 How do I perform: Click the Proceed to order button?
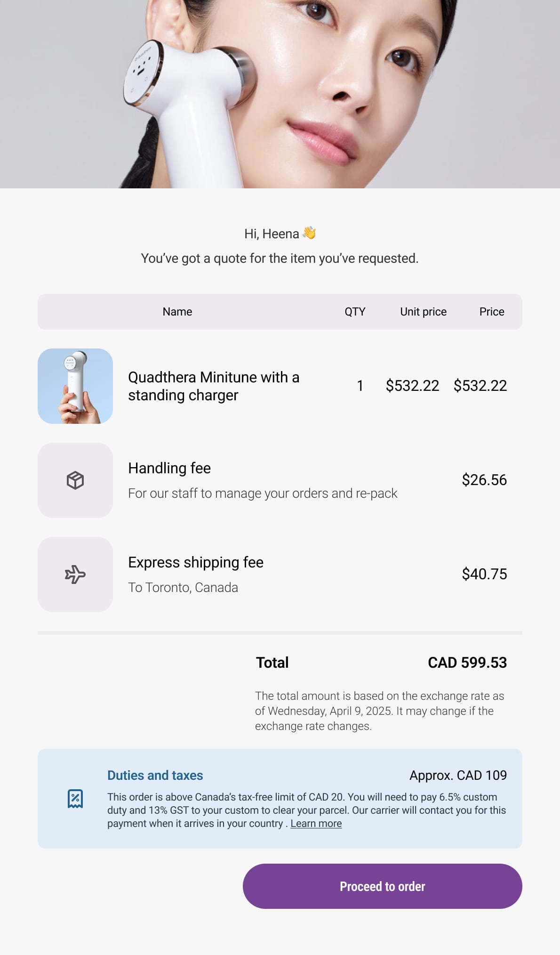382,886
